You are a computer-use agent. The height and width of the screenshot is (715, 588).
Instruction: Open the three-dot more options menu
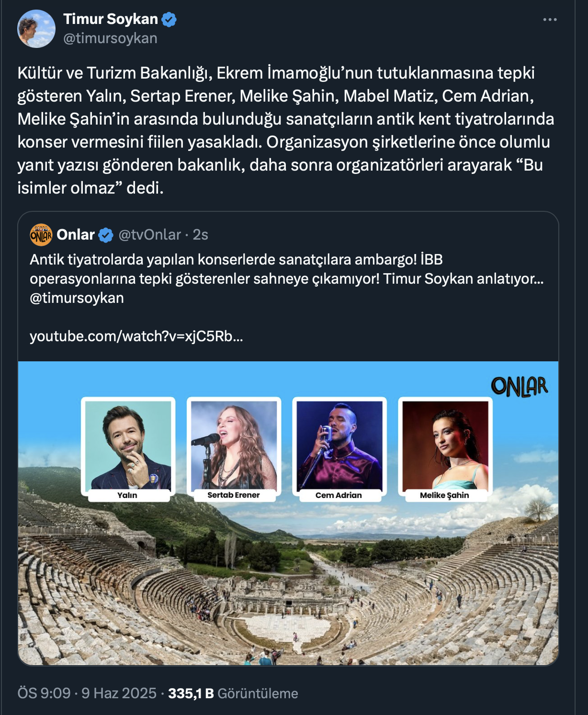point(550,20)
